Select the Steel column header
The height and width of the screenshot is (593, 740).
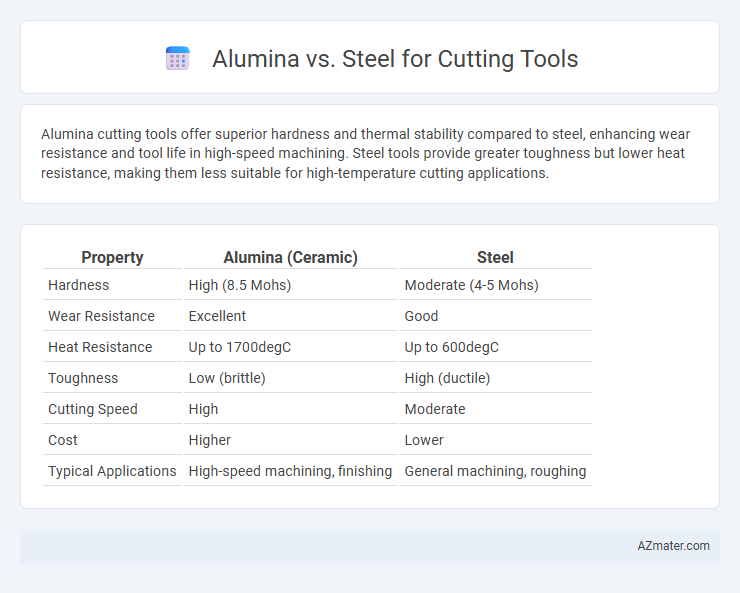click(495, 257)
